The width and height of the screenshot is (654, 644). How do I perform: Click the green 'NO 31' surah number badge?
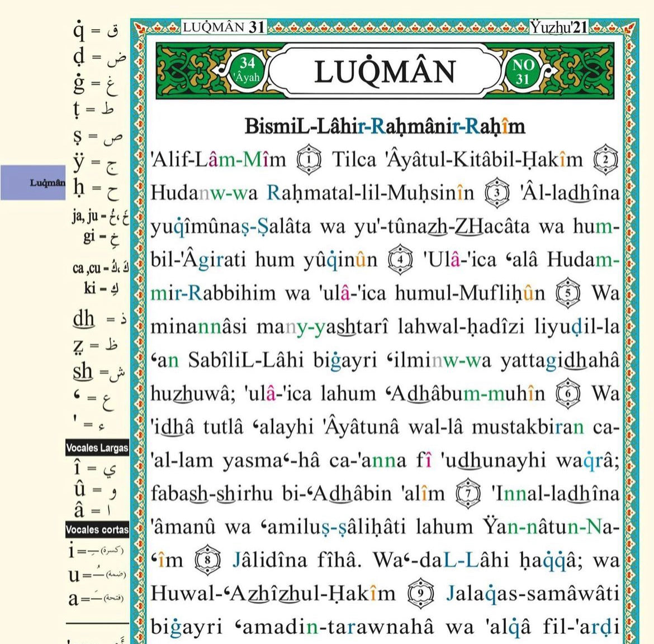click(523, 71)
